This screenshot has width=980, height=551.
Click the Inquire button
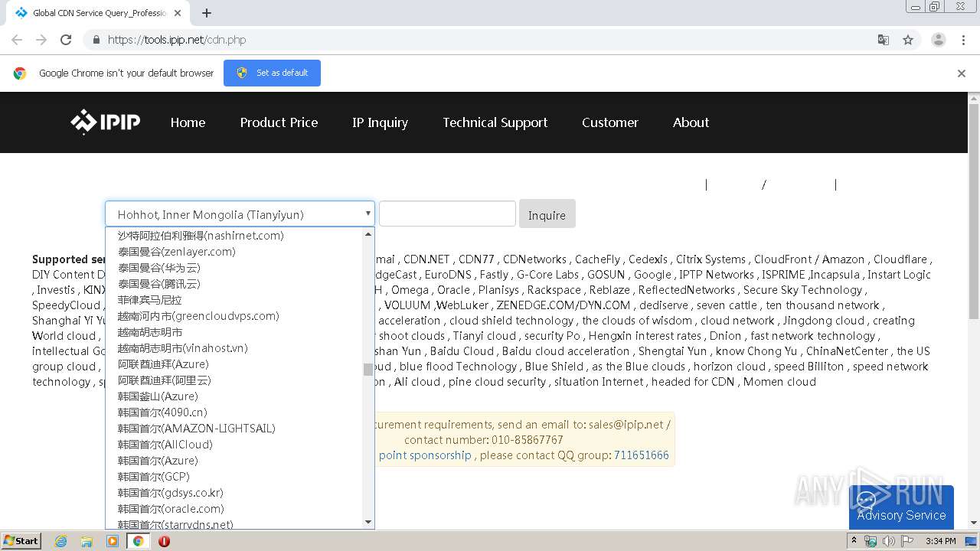tap(547, 215)
